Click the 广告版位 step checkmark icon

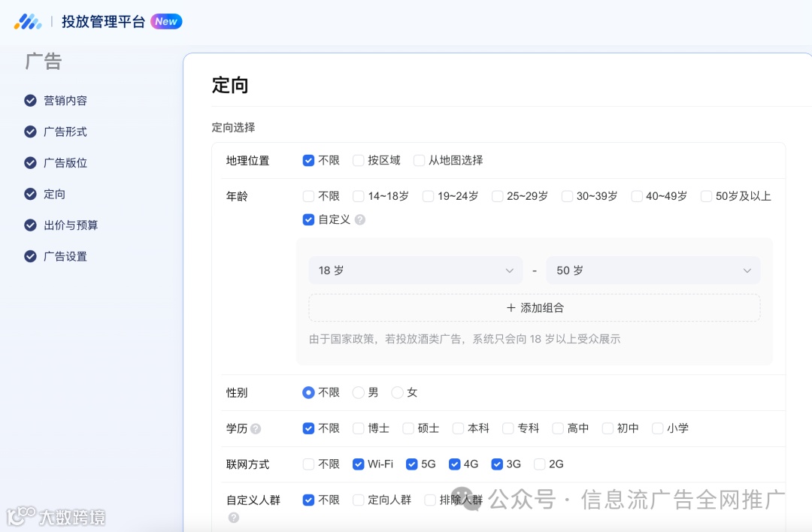(x=29, y=162)
